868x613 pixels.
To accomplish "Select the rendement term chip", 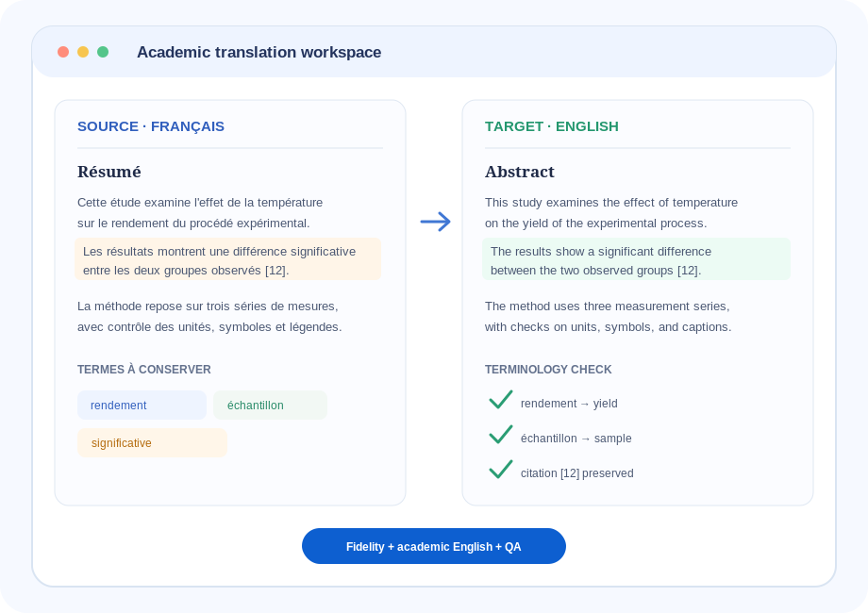I will tap(142, 405).
